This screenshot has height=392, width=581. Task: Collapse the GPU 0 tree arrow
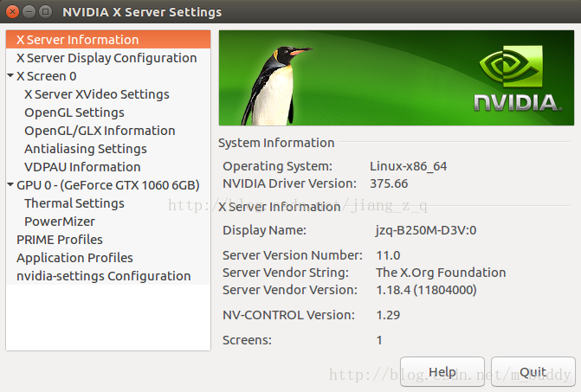coord(10,184)
